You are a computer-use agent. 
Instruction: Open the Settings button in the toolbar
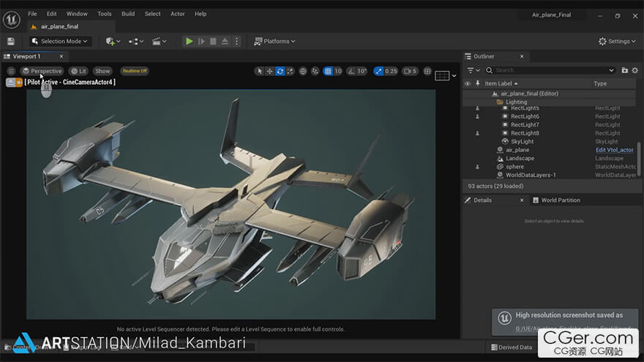coord(617,42)
